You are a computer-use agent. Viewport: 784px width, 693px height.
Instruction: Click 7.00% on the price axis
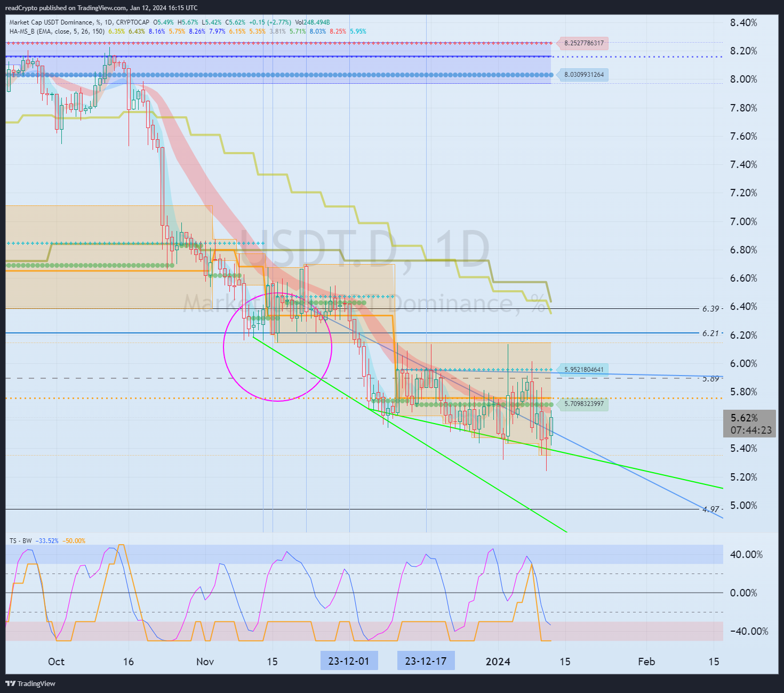pyautogui.click(x=743, y=221)
